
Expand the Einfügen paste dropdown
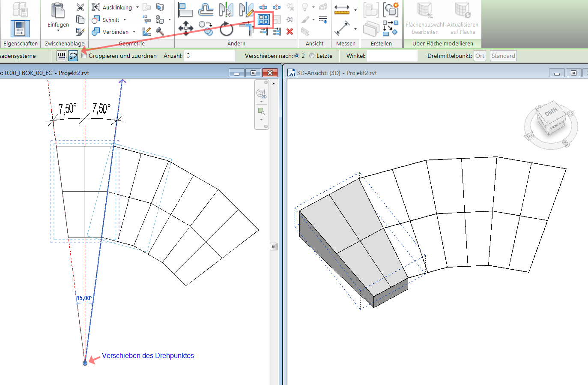point(58,30)
